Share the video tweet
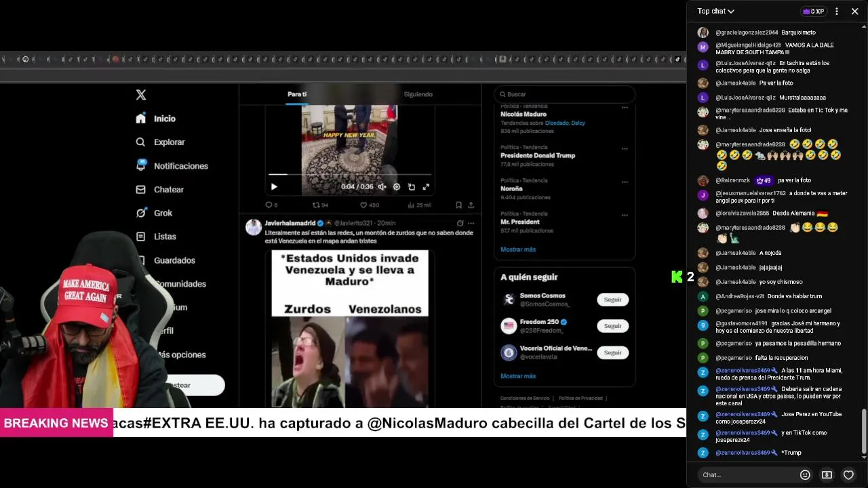This screenshot has width=868, height=488. point(471,205)
